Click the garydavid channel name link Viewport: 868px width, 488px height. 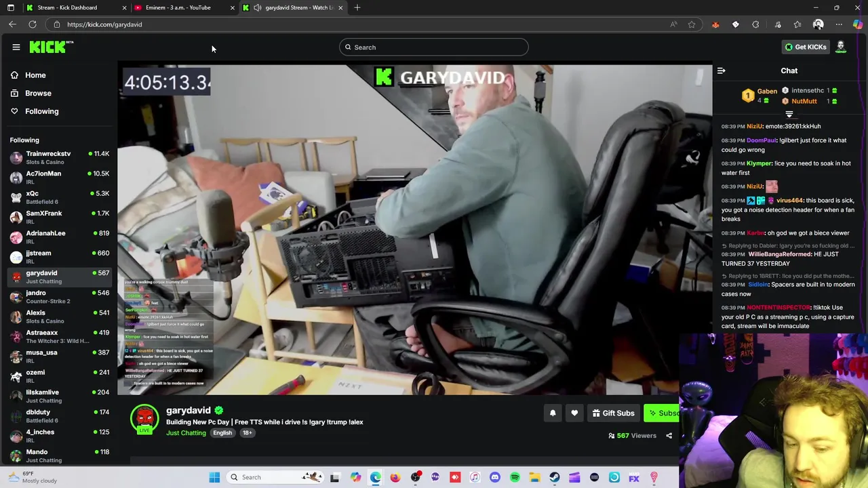[188, 410]
